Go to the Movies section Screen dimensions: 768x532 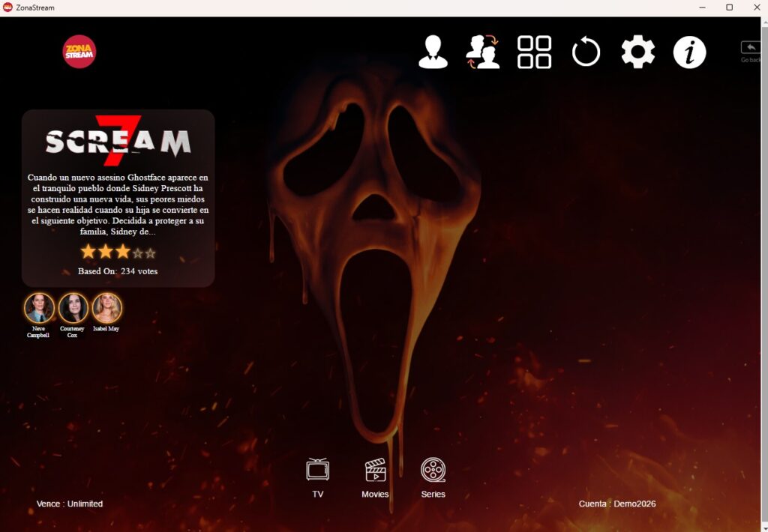[x=375, y=477]
